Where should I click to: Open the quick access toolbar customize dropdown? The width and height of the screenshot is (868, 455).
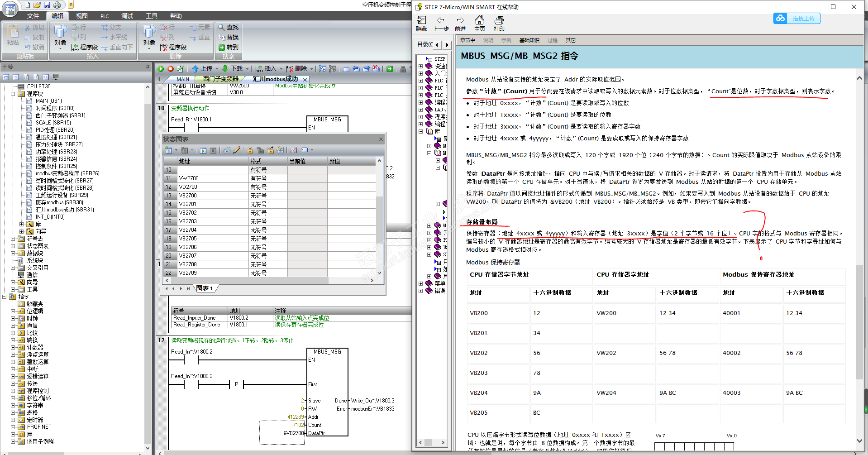[x=71, y=5]
